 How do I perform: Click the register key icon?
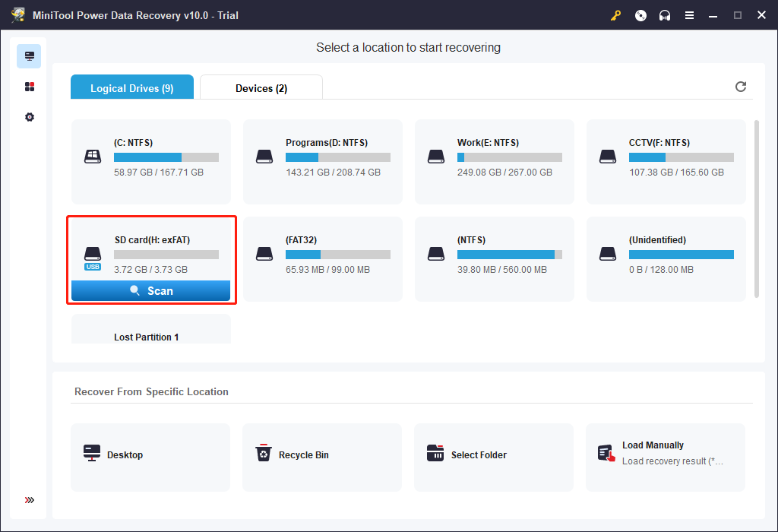pos(615,15)
